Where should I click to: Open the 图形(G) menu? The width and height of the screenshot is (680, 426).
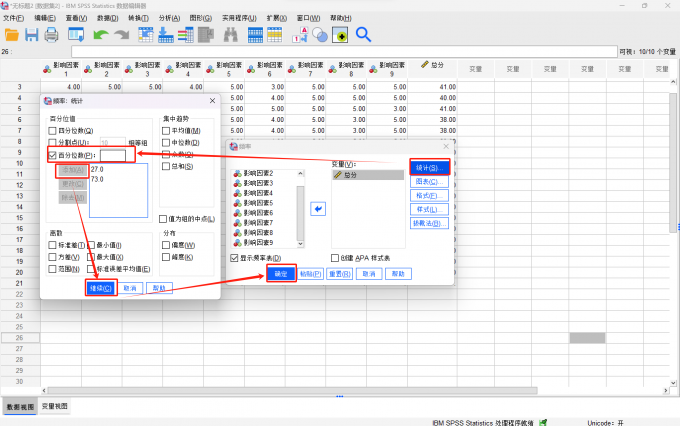point(200,18)
